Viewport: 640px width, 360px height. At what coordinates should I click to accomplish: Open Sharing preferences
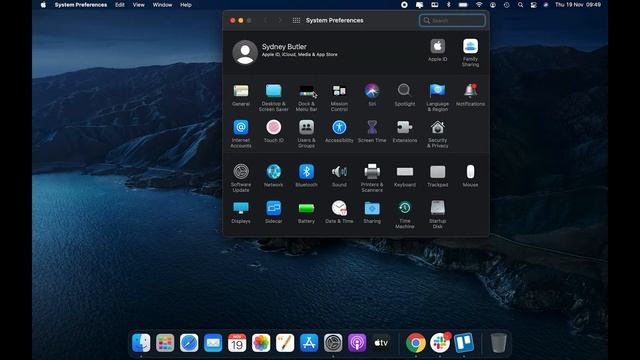click(x=372, y=212)
